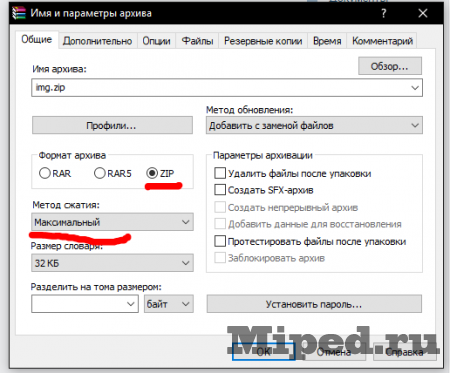Close the archive parameters dialog

coord(423,13)
